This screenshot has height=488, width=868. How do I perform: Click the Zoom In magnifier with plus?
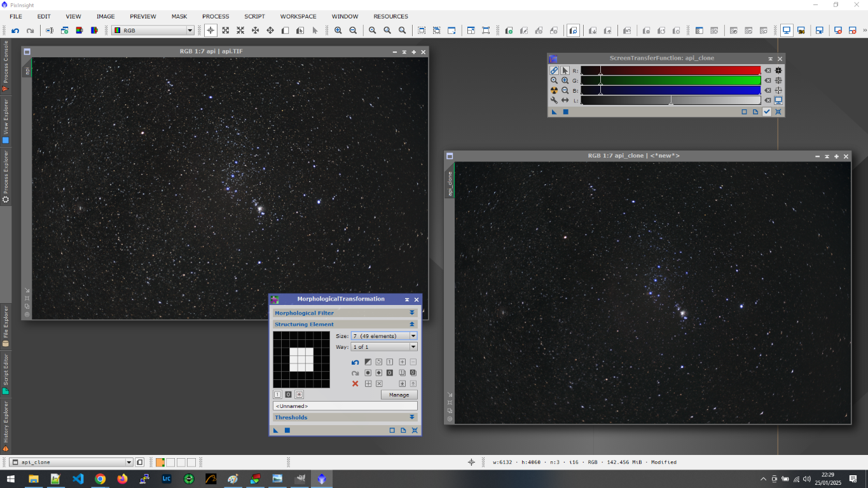click(x=338, y=30)
